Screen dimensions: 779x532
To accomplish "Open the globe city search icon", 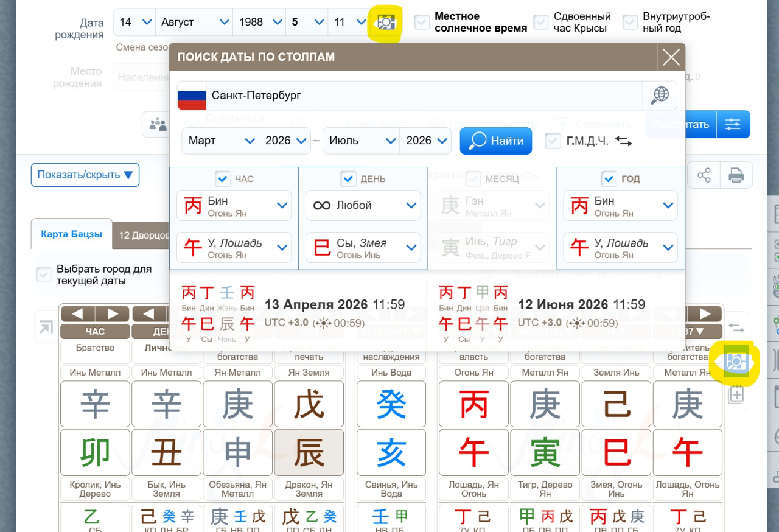I will 660,96.
